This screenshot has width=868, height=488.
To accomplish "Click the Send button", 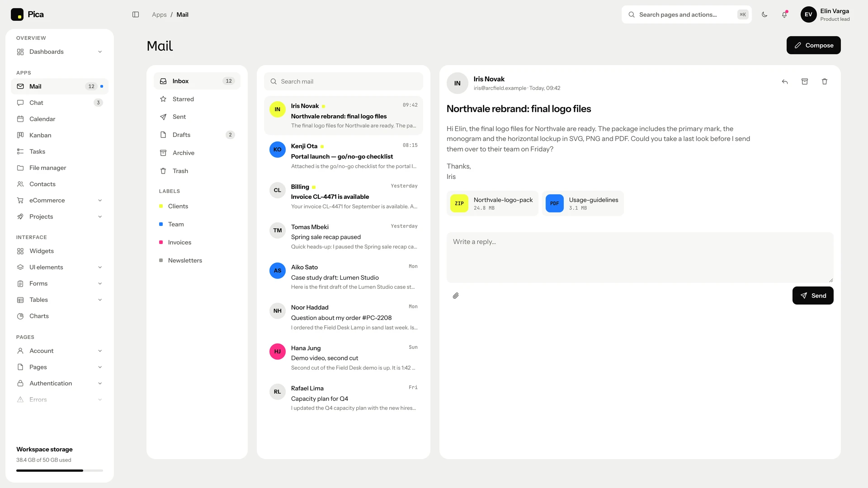I will point(813,296).
